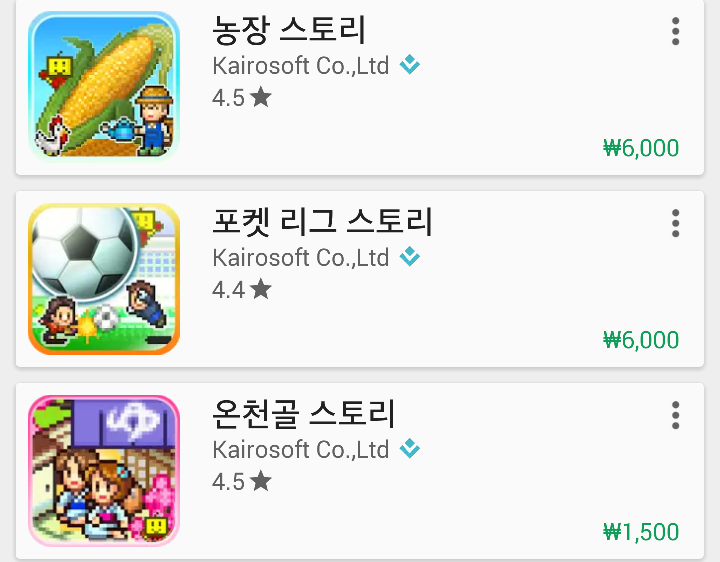Click Kairosoft Co.,Ltd under 포켓 리그 스토리
The width and height of the screenshot is (720, 562).
coord(301,258)
